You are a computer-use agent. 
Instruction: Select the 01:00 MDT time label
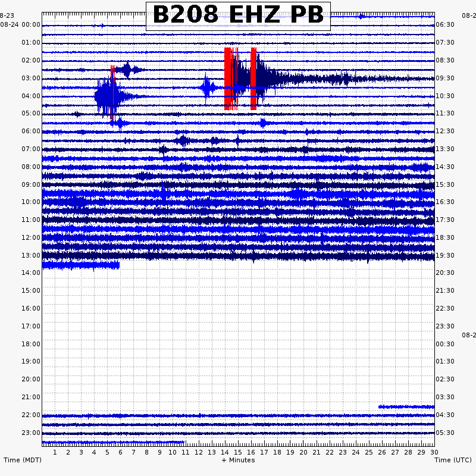[x=31, y=42]
